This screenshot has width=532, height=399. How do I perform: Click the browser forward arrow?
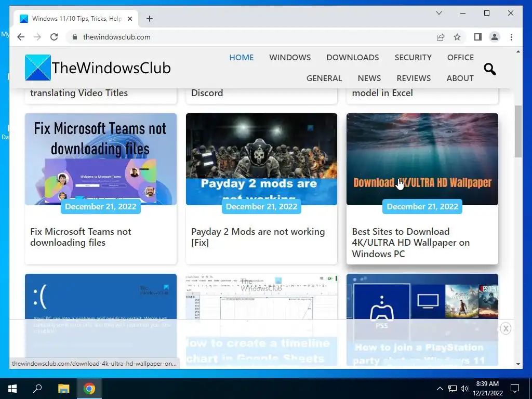tap(37, 37)
